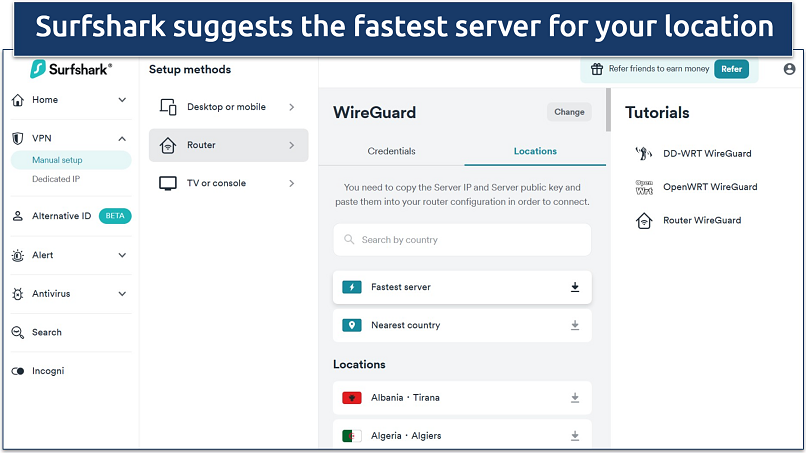Download the Fastest server configuration
806x453 pixels.
click(575, 287)
